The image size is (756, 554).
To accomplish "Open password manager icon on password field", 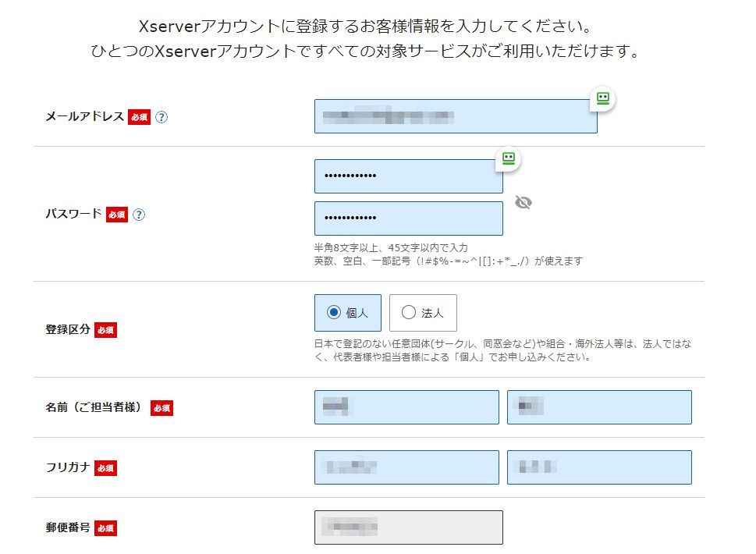I will 509,158.
